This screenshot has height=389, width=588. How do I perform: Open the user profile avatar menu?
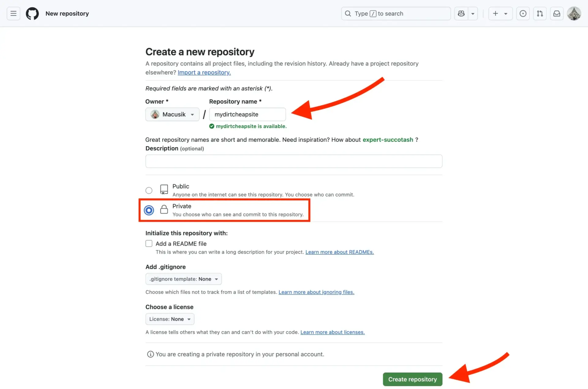pyautogui.click(x=574, y=13)
